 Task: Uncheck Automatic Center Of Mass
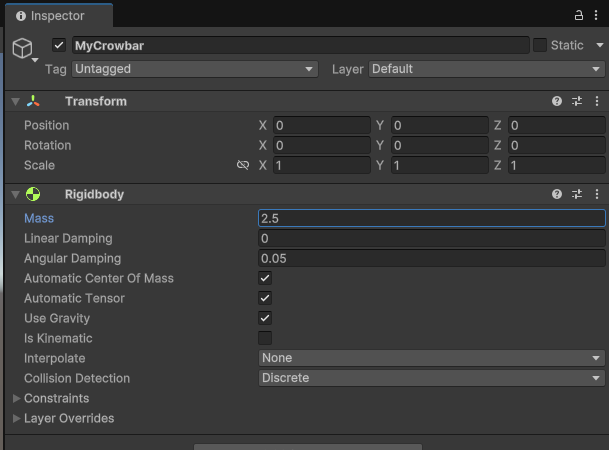coord(265,278)
